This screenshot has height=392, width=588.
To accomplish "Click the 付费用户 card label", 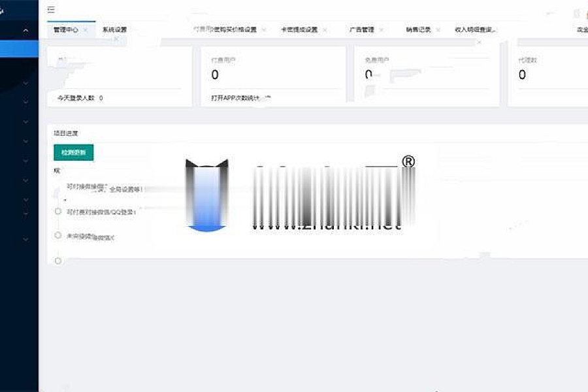I will [223, 60].
